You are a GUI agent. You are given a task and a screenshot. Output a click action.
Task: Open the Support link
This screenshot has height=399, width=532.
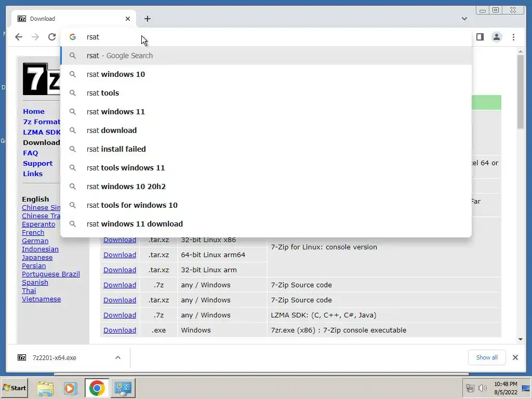(x=37, y=164)
